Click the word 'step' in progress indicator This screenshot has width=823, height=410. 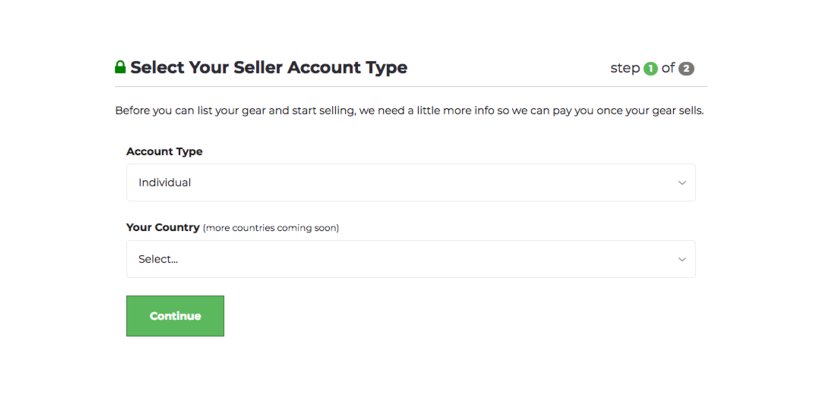625,69
